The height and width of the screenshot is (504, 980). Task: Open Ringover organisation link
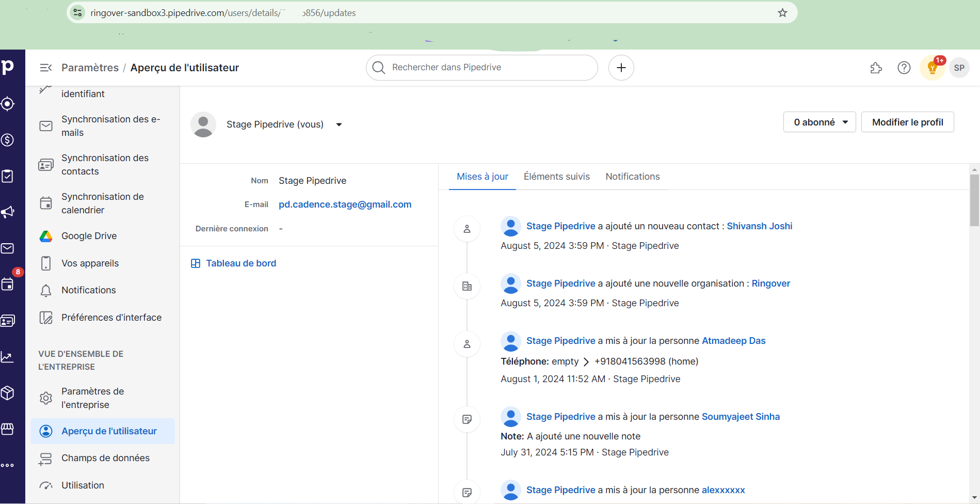coord(770,283)
